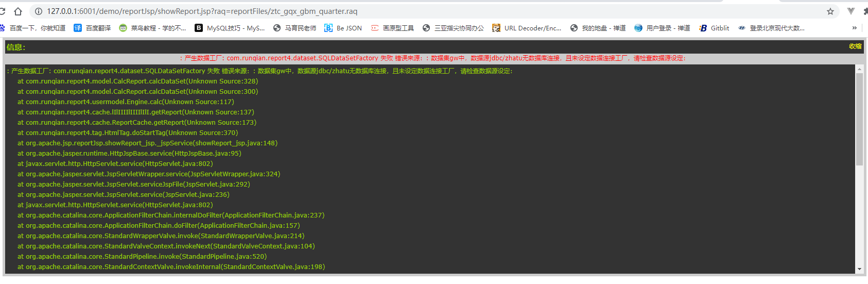
Task: Select the yellow 产生数据工厂 error line in trace
Action: (259, 71)
